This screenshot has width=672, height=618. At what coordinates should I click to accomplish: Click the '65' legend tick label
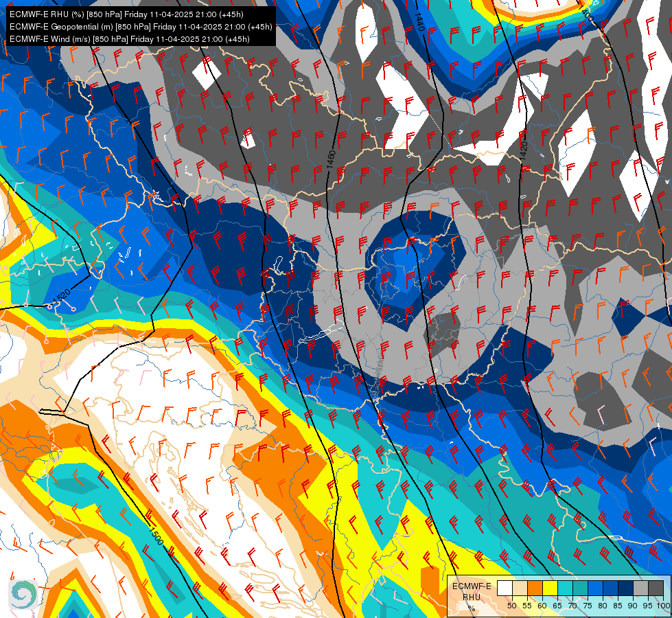coord(557,606)
